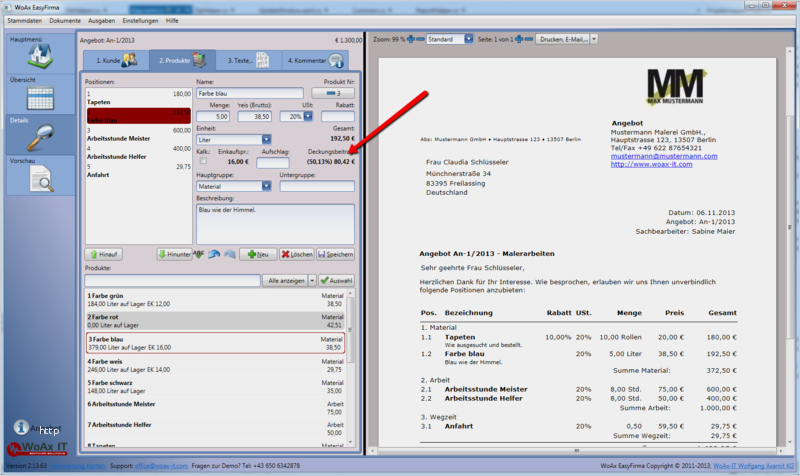Expand the Alle anzeigen dropdown arrow
Screen dimensions: 800x476
click(x=312, y=281)
